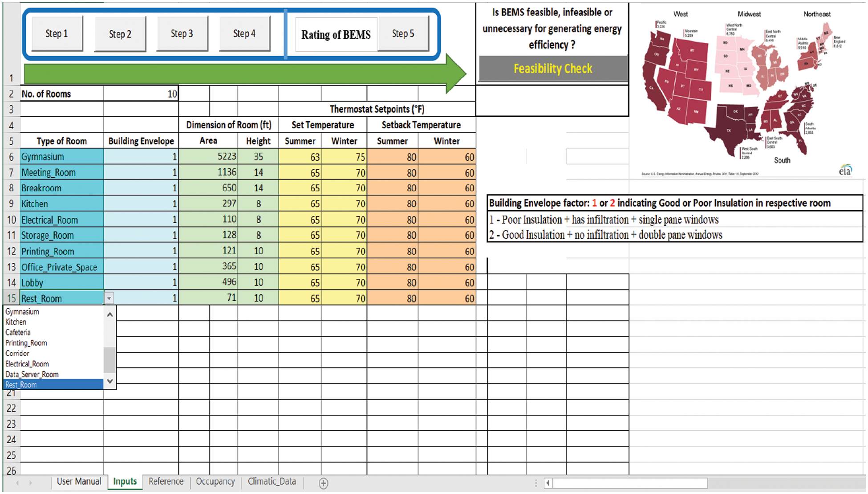868x494 pixels.
Task: Select Corridor from the room type list
Action: point(17,354)
